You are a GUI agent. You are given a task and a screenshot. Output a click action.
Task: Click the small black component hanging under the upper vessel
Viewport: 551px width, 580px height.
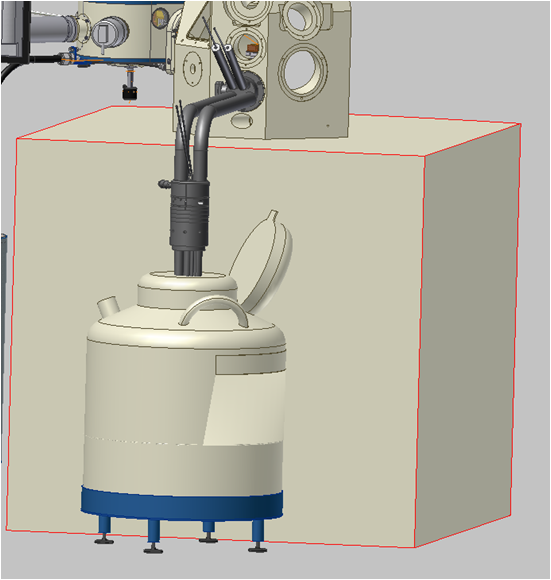tap(130, 92)
